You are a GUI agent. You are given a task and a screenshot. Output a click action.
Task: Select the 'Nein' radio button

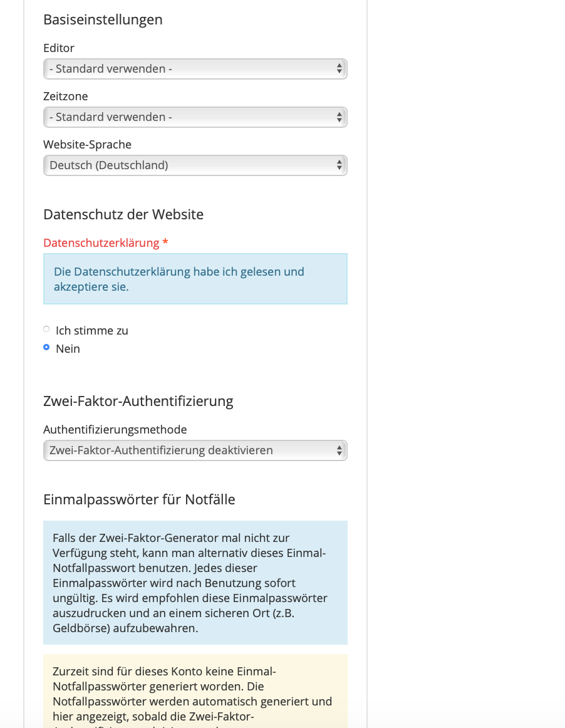click(46, 348)
